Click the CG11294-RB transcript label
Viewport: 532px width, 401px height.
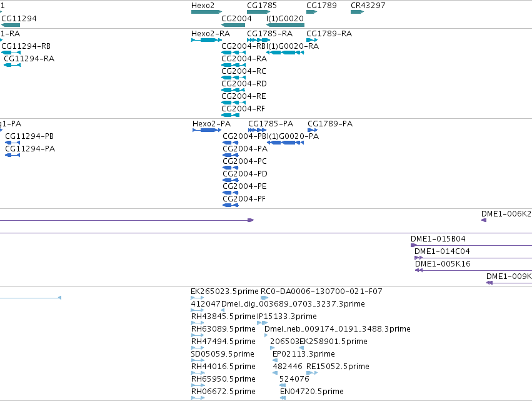coord(26,46)
